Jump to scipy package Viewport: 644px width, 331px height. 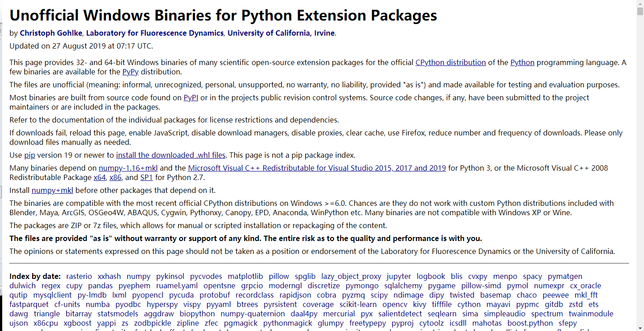(x=379, y=295)
